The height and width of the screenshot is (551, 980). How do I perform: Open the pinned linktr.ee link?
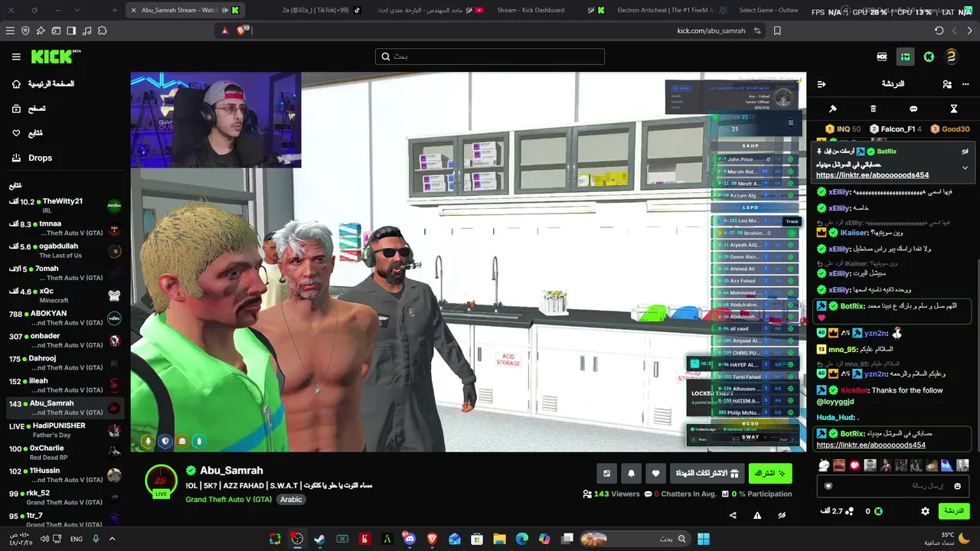(x=872, y=175)
